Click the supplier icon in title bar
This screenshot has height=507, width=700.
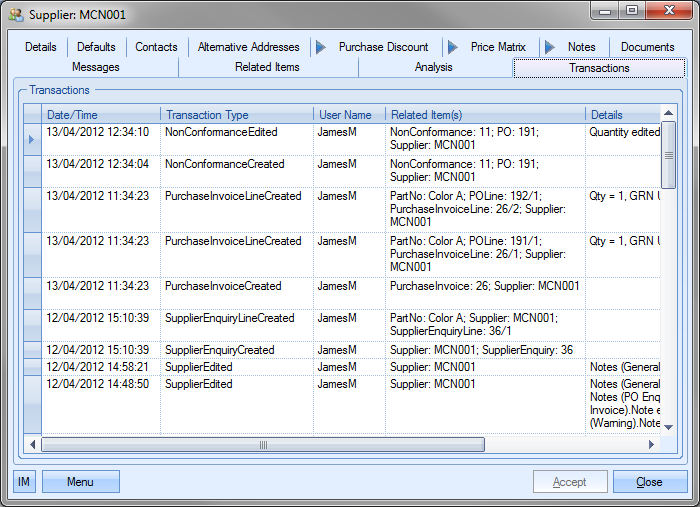pos(16,14)
